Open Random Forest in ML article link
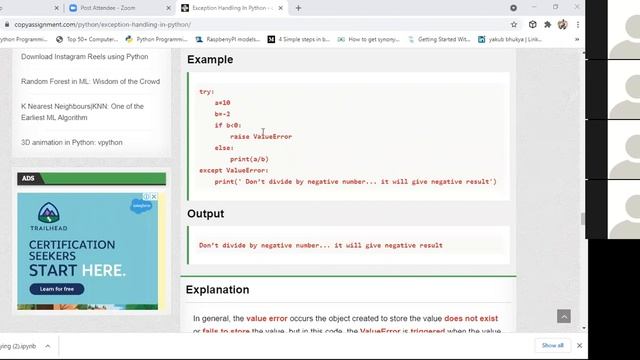 click(x=90, y=82)
